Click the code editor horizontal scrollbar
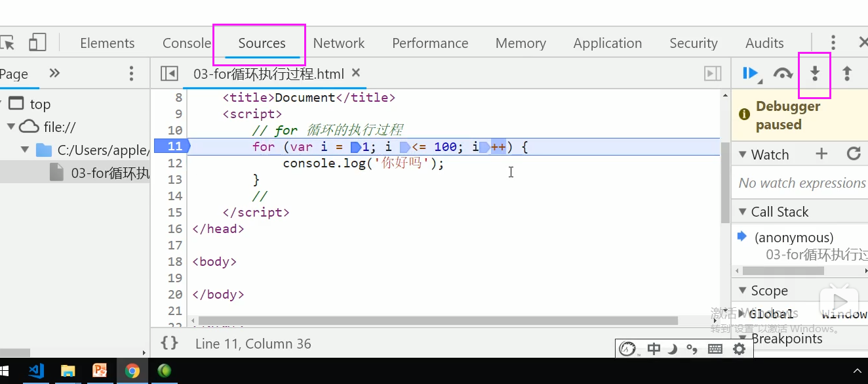This screenshot has width=868, height=384. (439, 321)
